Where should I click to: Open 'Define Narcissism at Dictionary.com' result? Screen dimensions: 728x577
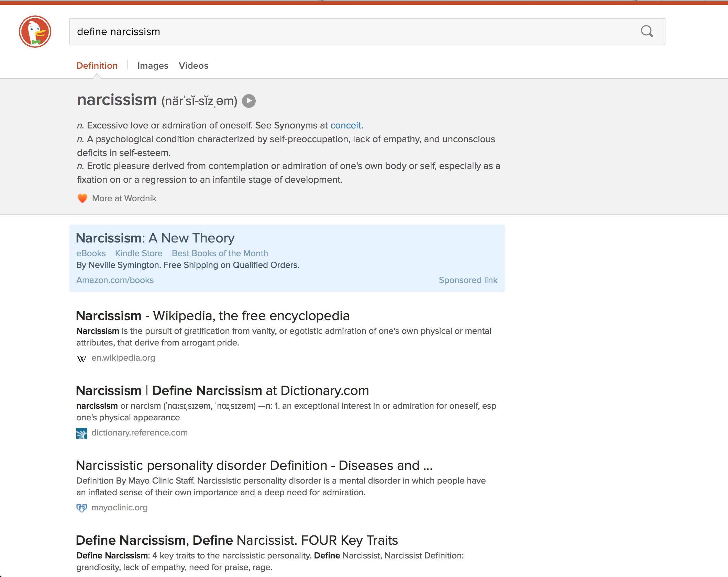tap(222, 391)
